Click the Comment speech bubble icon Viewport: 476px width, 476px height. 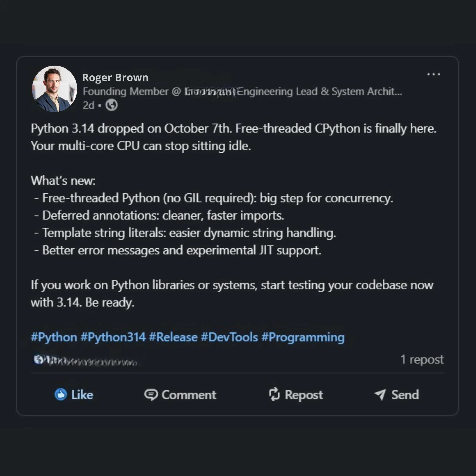[151, 395]
